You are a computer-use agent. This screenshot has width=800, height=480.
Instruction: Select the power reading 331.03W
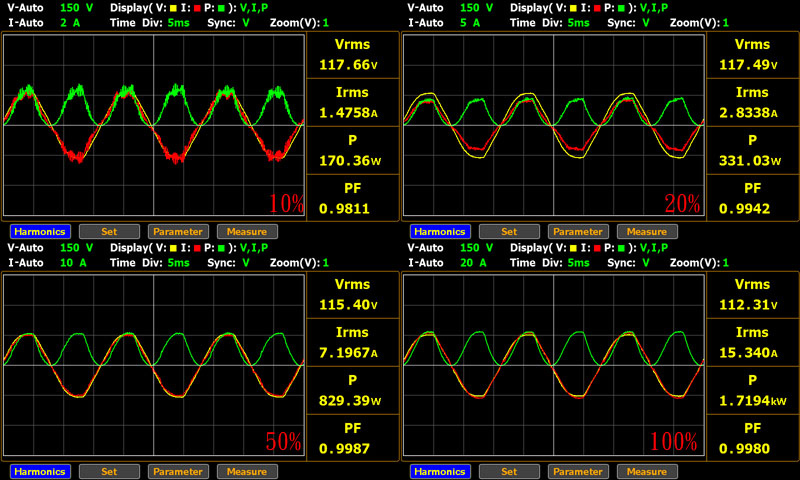pos(750,161)
